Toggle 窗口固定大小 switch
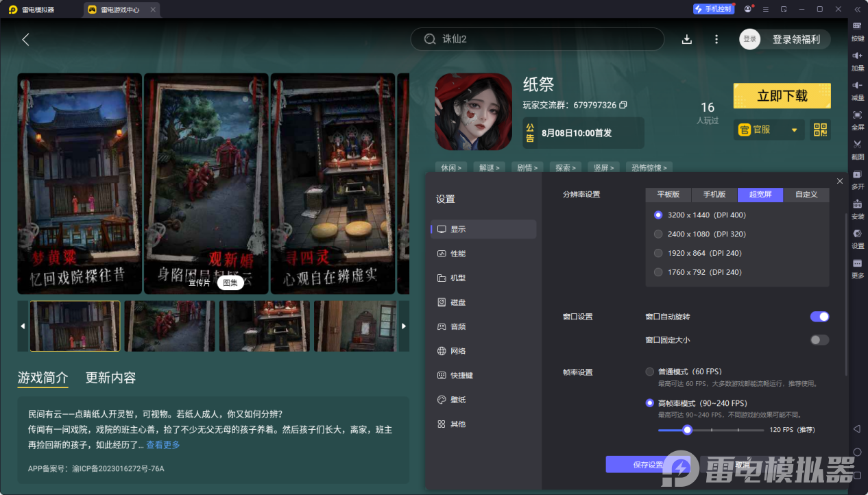Viewport: 868px width, 495px height. tap(819, 340)
